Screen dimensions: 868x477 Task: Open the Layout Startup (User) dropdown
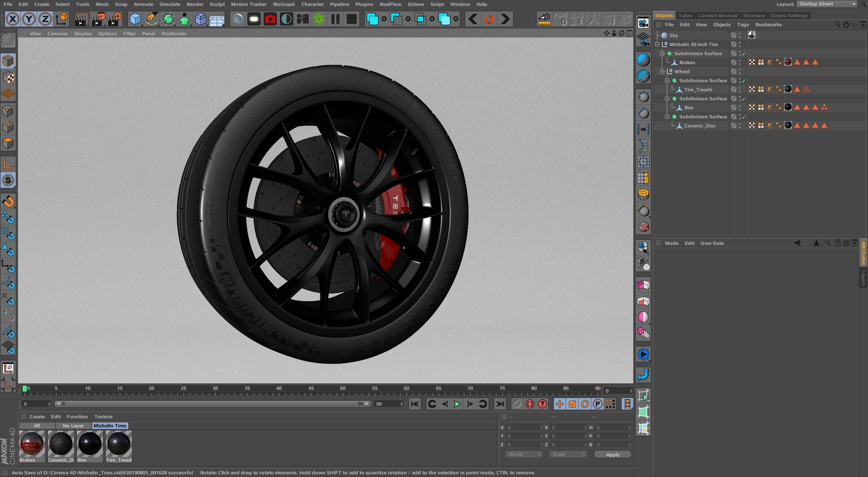(x=827, y=4)
